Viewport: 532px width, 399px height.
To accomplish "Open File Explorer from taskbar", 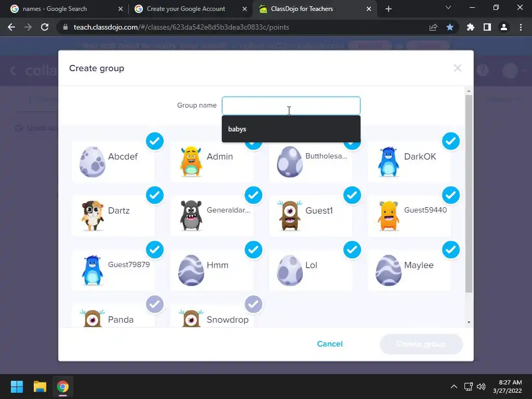I will [39, 387].
